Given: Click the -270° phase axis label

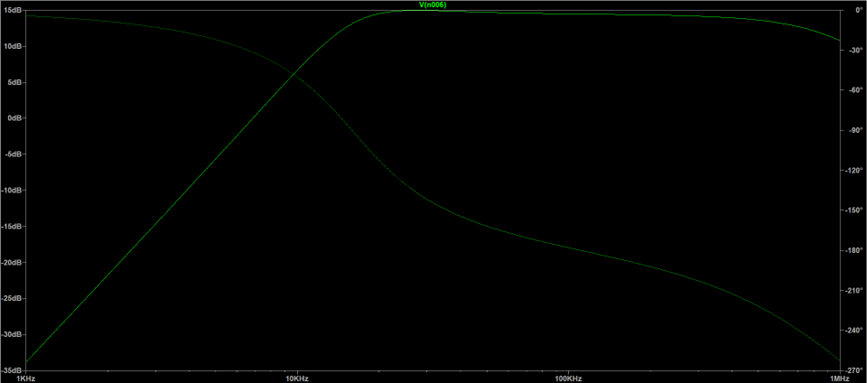Looking at the screenshot, I should tap(855, 370).
